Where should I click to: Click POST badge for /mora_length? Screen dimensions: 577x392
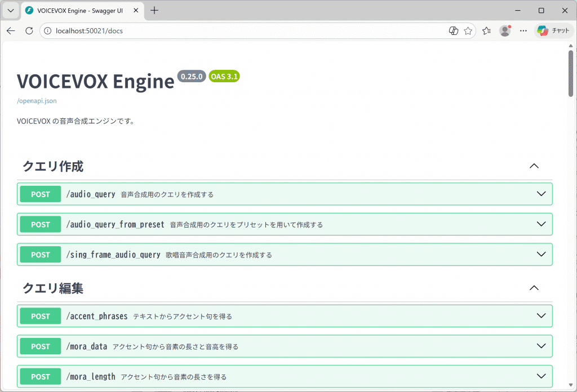(x=41, y=376)
